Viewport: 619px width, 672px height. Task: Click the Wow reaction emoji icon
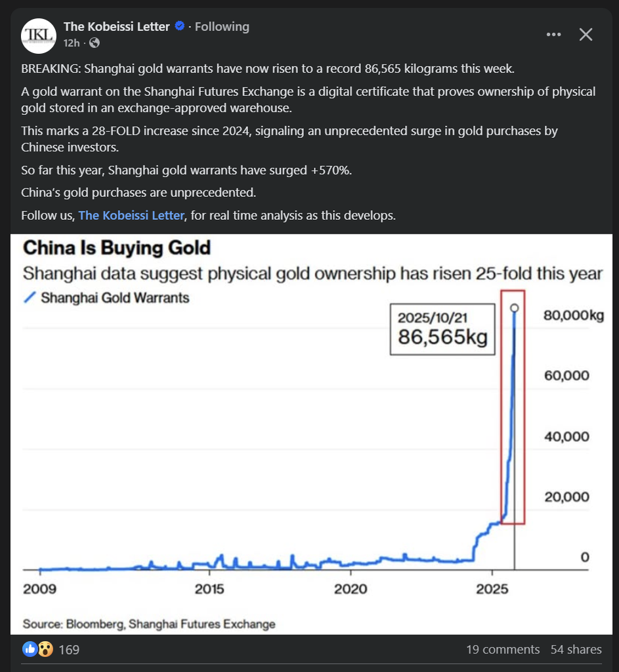click(45, 649)
